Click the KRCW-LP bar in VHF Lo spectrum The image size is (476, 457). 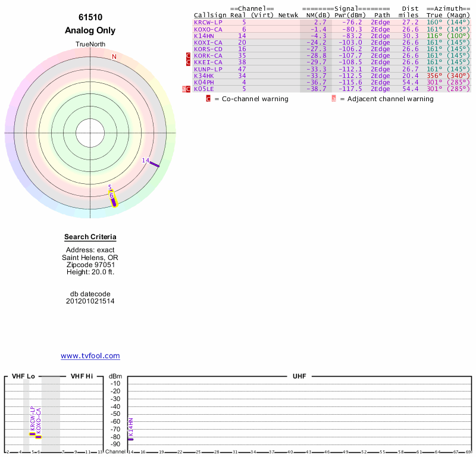32,434
